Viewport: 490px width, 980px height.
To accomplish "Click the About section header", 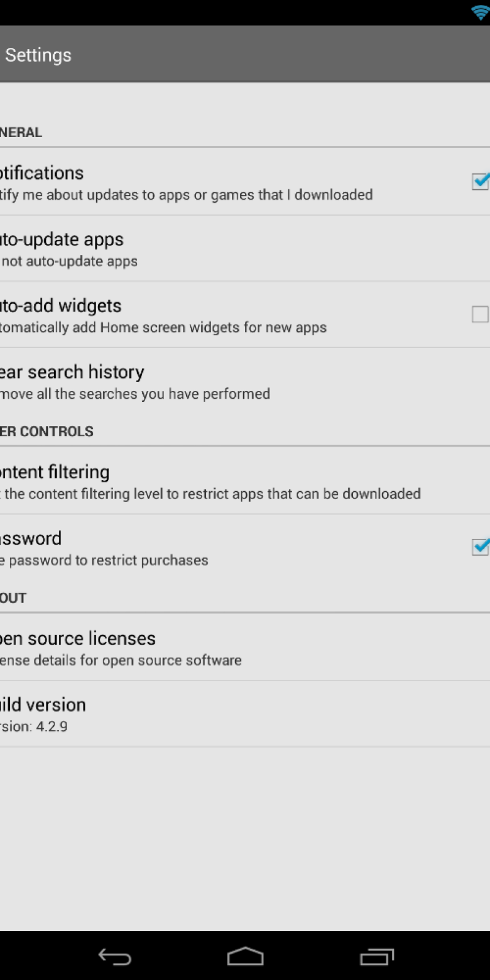I will click(13, 598).
